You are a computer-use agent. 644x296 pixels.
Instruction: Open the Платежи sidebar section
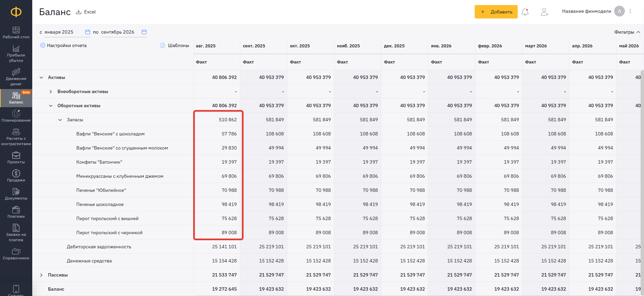pyautogui.click(x=16, y=212)
